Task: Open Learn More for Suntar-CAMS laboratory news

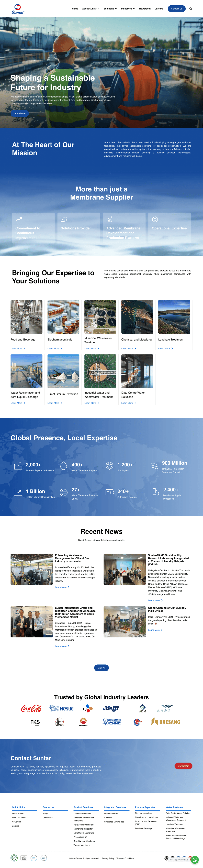Action: click(x=155, y=600)
